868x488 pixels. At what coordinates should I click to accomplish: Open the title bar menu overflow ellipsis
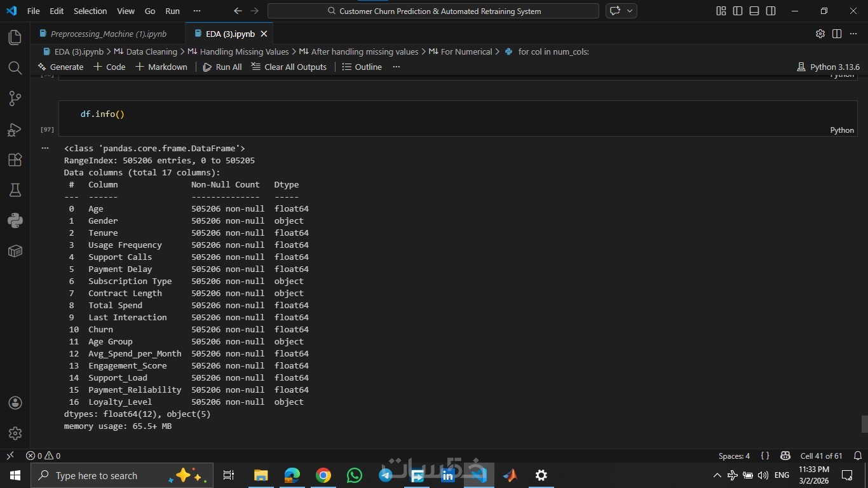coord(196,11)
